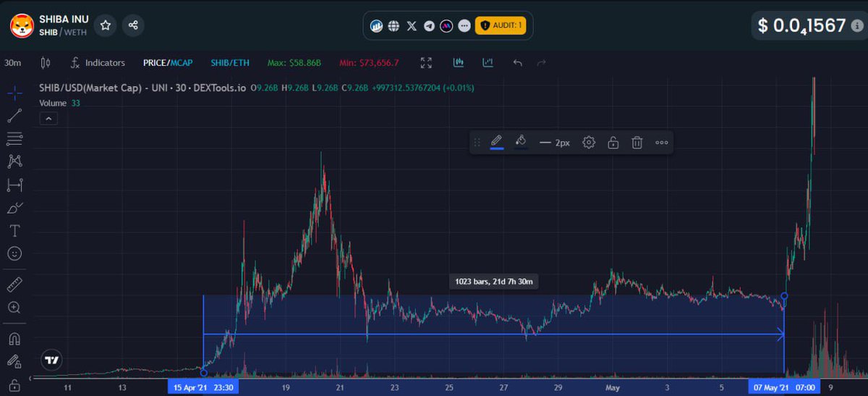Screen dimensions: 868x396
Task: Toggle stay-in-drawing-mode pencil lock
Action: (14, 361)
